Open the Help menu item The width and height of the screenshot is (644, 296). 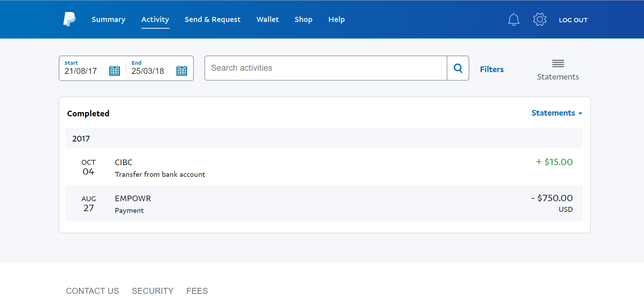pyautogui.click(x=336, y=19)
